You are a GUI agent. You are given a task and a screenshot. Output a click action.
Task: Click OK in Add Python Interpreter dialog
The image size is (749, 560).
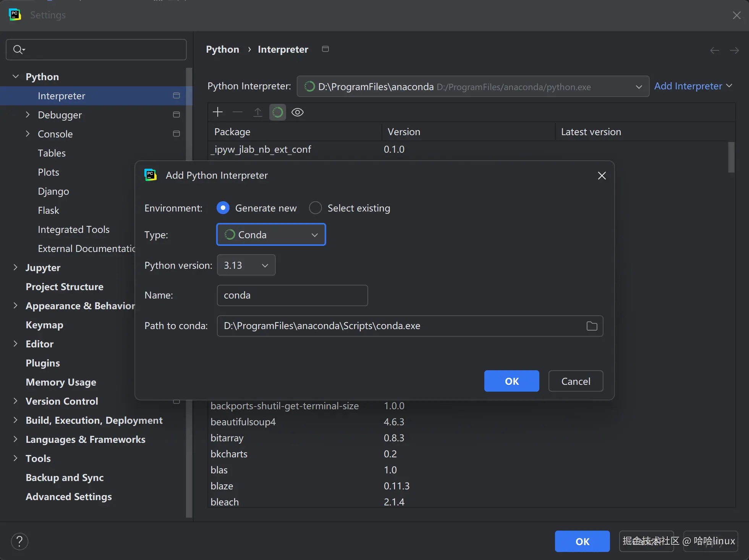click(511, 381)
